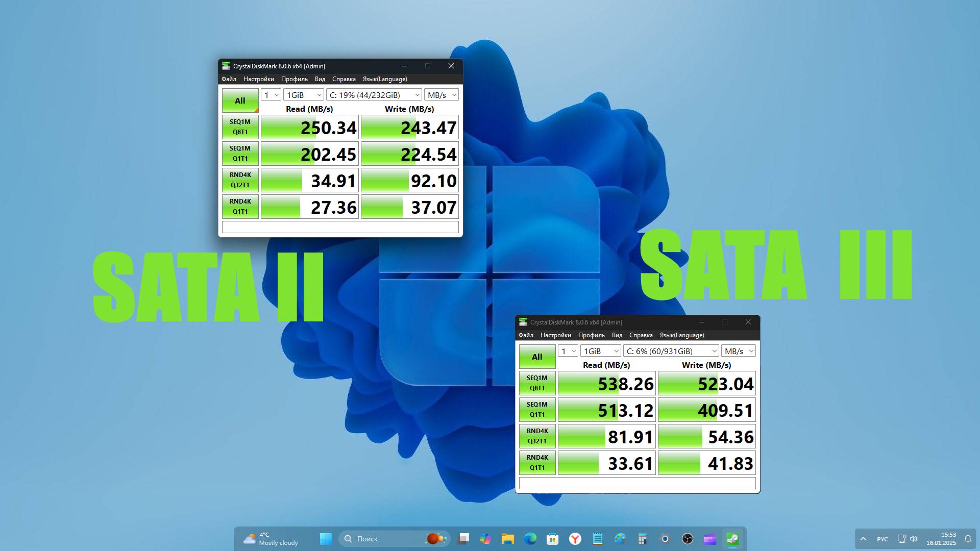Open the drive dropdown showing C: 6% (60/931GiB)
This screenshot has width=980, height=551.
(x=670, y=350)
